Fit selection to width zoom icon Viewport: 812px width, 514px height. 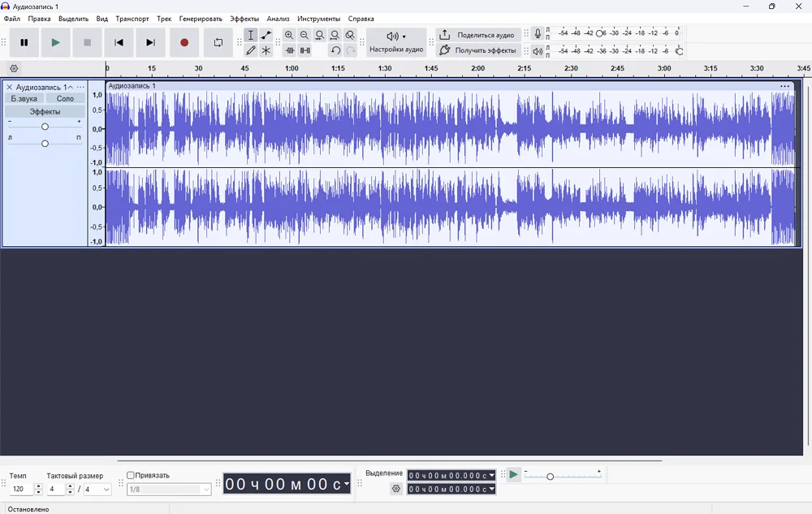click(320, 35)
